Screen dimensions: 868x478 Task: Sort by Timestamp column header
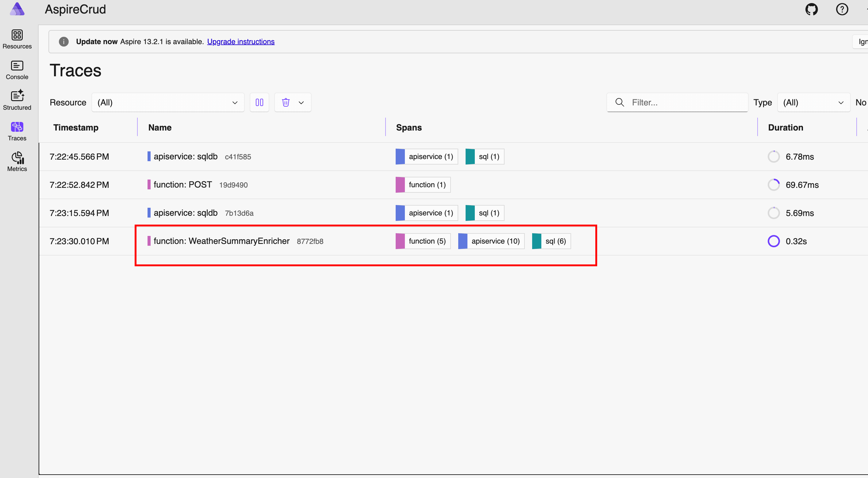[76, 127]
